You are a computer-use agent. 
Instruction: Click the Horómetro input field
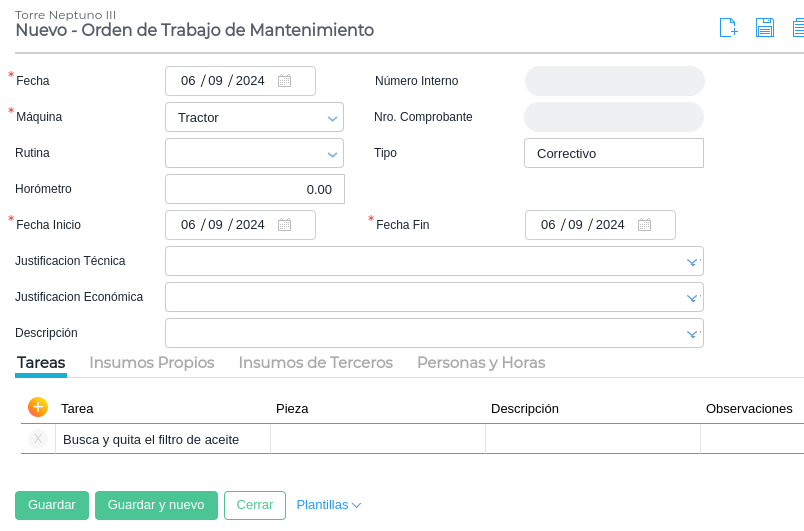pyautogui.click(x=255, y=189)
